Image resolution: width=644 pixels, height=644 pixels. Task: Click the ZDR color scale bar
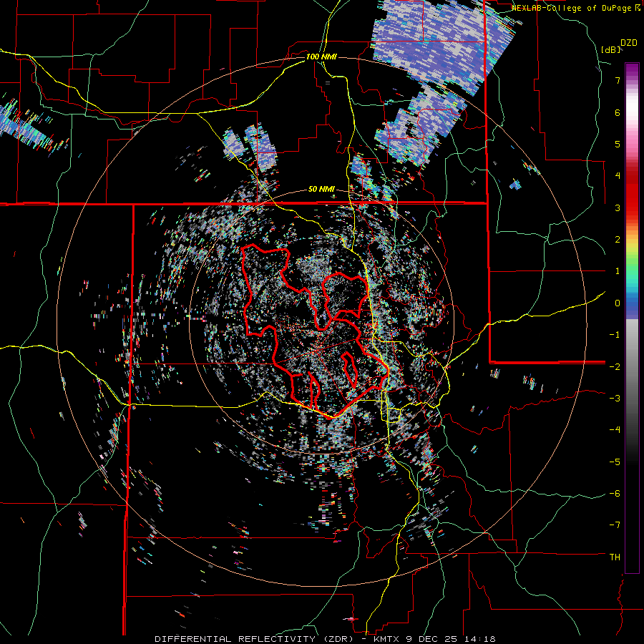point(632,318)
